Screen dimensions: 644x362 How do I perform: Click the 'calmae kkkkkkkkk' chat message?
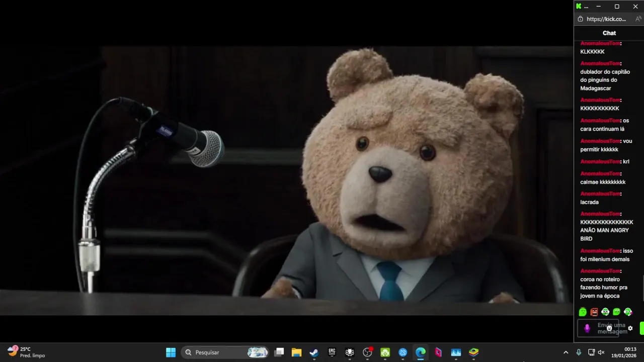[603, 182]
